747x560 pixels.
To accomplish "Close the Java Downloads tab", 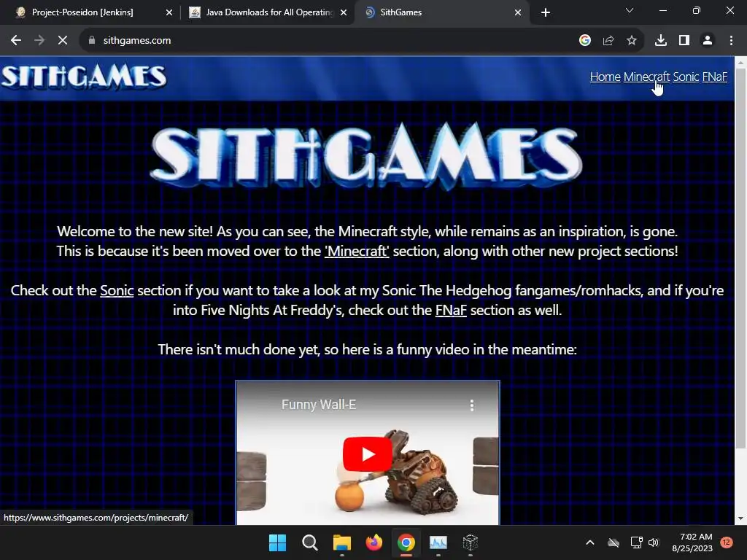I will [344, 12].
